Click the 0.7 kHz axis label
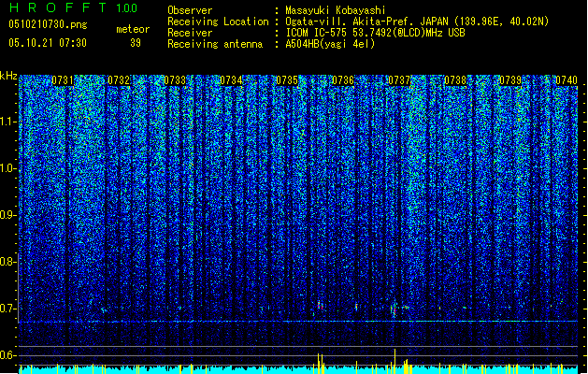Screen dimensions: 588x374 [7, 309]
